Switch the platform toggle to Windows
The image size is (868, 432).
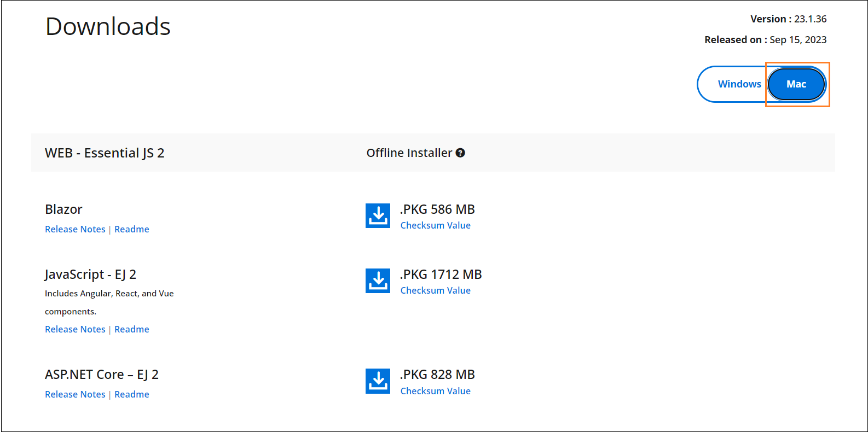point(739,84)
